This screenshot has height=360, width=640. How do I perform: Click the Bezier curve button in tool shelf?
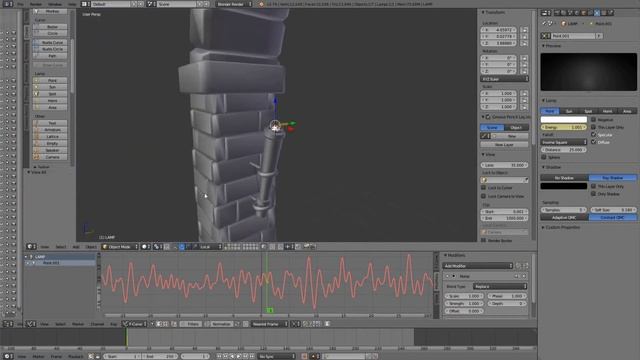pyautogui.click(x=50, y=27)
